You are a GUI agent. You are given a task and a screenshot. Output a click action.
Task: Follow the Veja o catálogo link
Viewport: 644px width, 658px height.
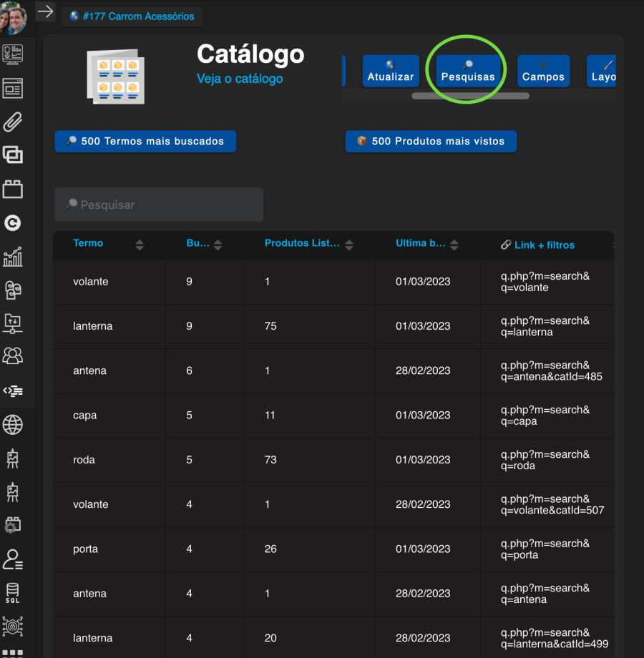240,79
